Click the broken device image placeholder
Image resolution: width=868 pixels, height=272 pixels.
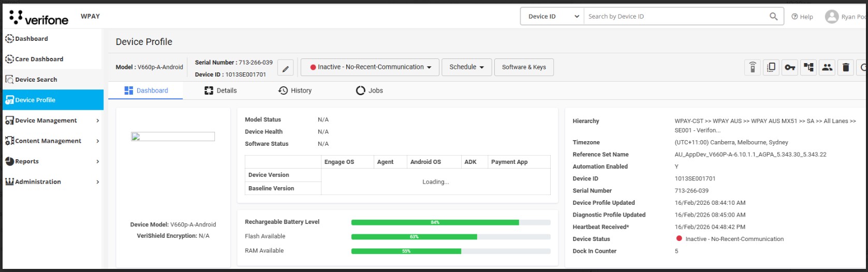point(173,137)
